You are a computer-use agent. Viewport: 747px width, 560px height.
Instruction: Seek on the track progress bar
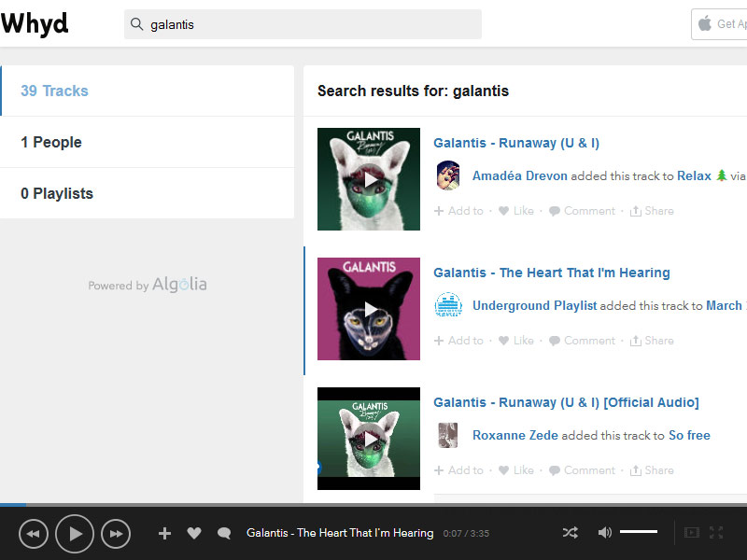coord(373,505)
